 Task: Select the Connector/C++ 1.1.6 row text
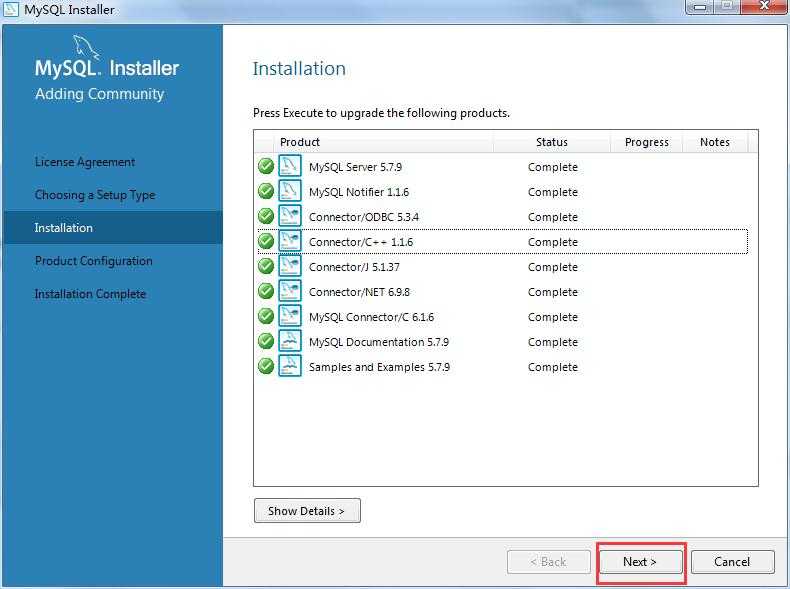361,242
